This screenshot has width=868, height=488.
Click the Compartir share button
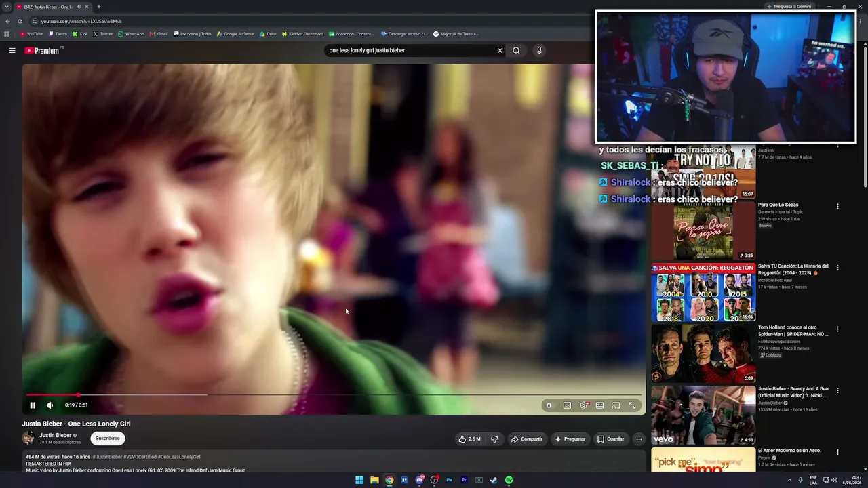coord(527,439)
